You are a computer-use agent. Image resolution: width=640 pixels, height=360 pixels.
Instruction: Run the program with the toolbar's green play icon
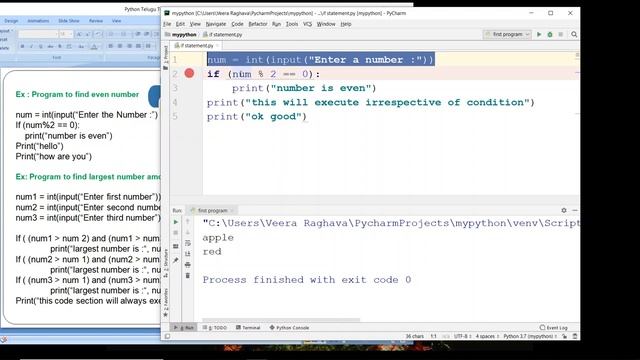click(539, 35)
